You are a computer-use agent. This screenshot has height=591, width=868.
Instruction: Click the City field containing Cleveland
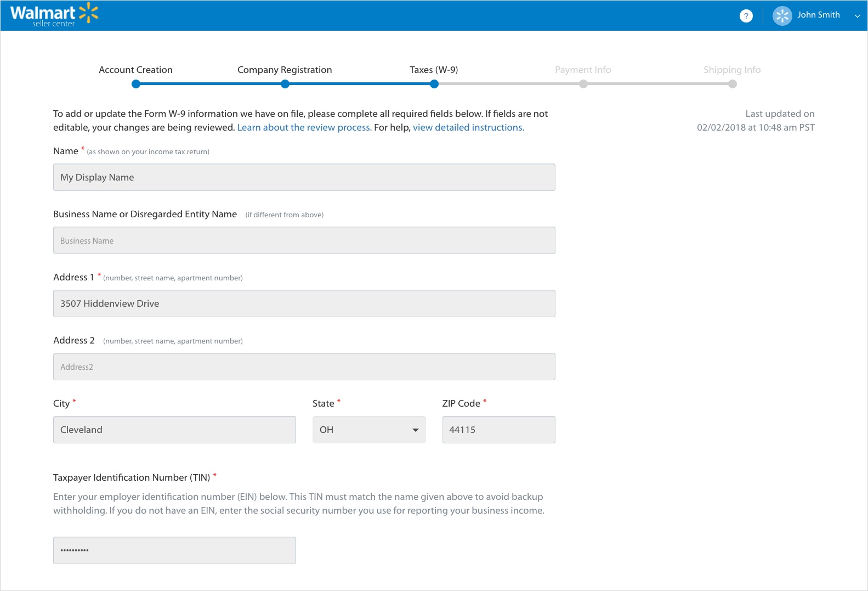(174, 430)
